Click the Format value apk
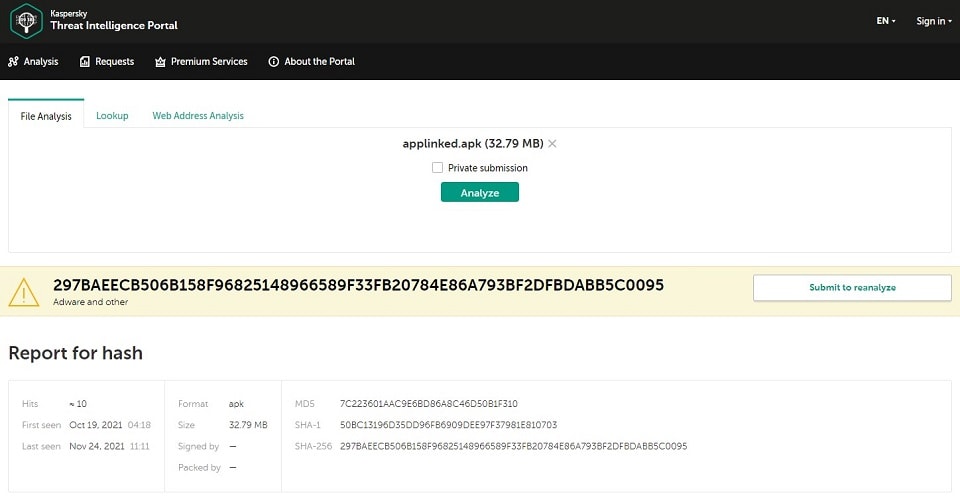 tap(236, 404)
